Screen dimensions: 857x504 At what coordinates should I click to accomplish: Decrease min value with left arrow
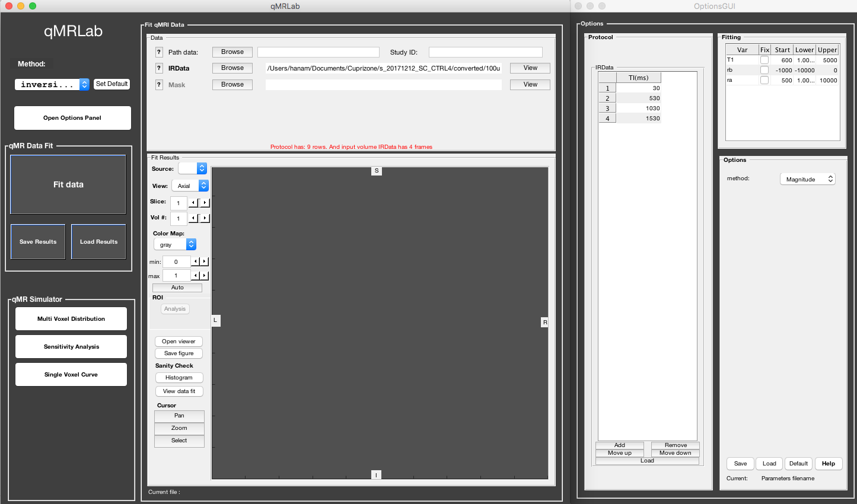pos(196,261)
